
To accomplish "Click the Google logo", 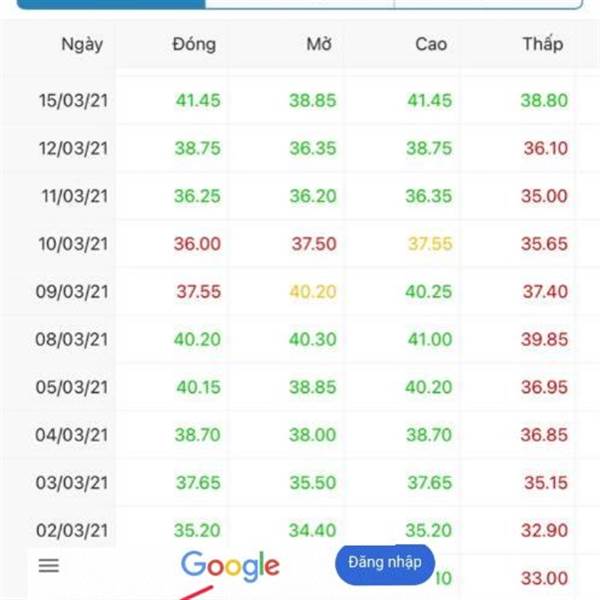I will pyautogui.click(x=230, y=566).
